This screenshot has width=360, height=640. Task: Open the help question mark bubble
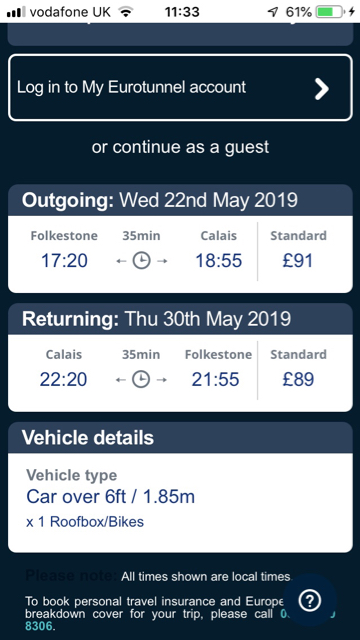(x=310, y=600)
